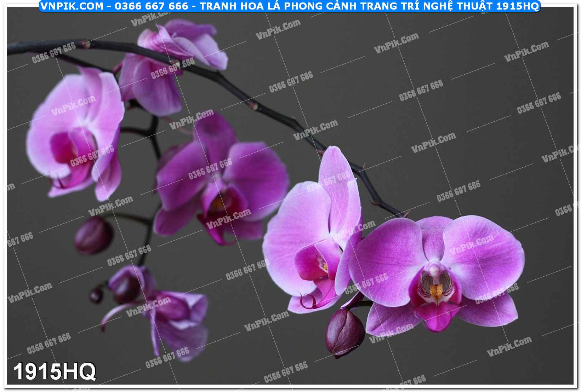The width and height of the screenshot is (581, 392).
Task: Click phone number 0366 667 666 in banner
Action: point(153,6)
